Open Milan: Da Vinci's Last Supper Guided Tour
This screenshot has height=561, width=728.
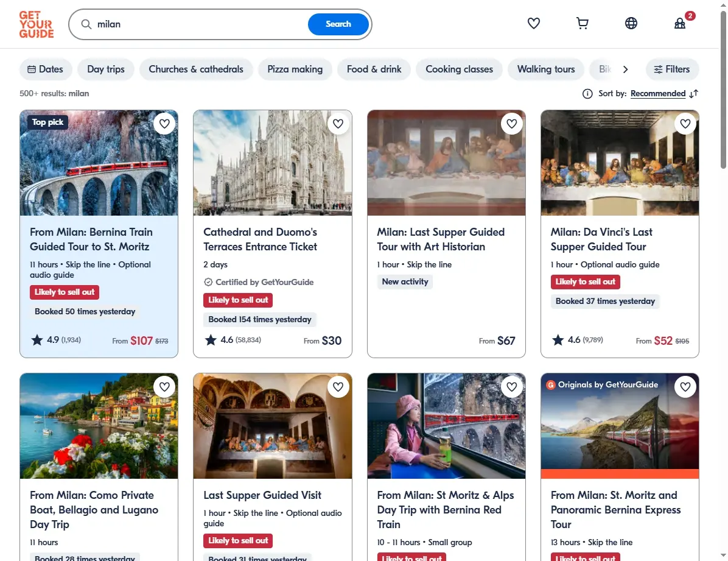coord(601,239)
